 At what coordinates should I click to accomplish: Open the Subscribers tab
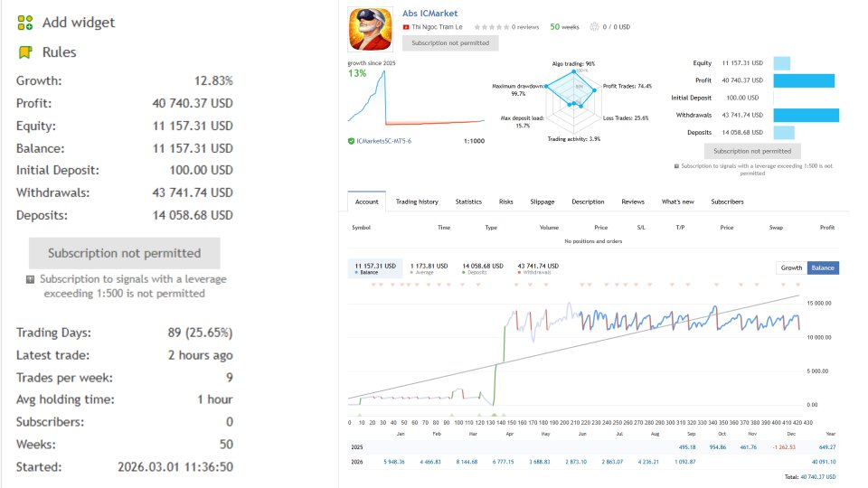pyautogui.click(x=727, y=202)
